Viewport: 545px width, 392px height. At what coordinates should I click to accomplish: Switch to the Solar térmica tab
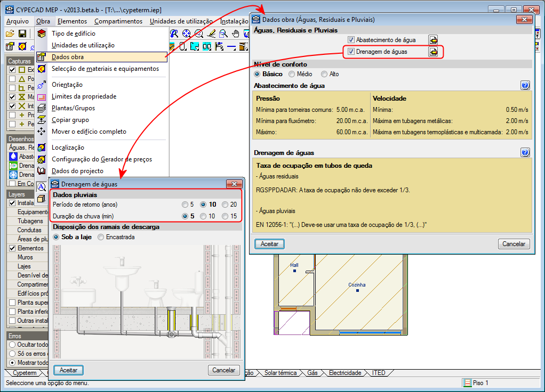pos(280,373)
